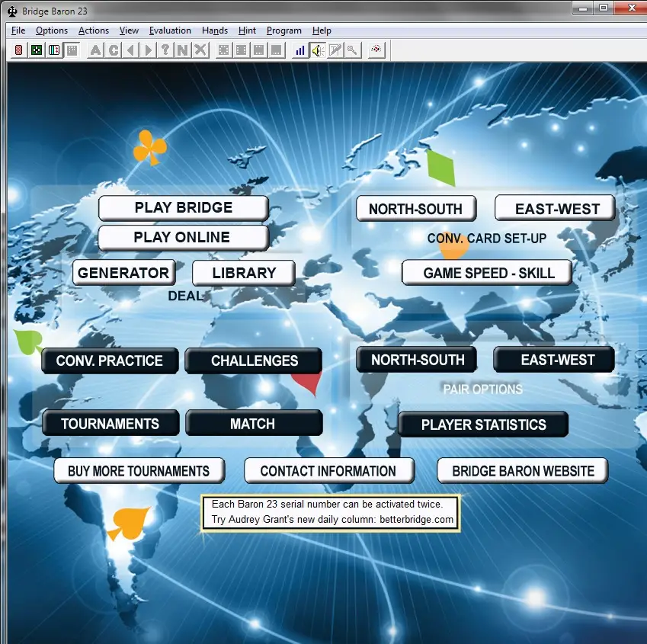The image size is (647, 644).
Task: Open the Program menu
Action: 284,30
